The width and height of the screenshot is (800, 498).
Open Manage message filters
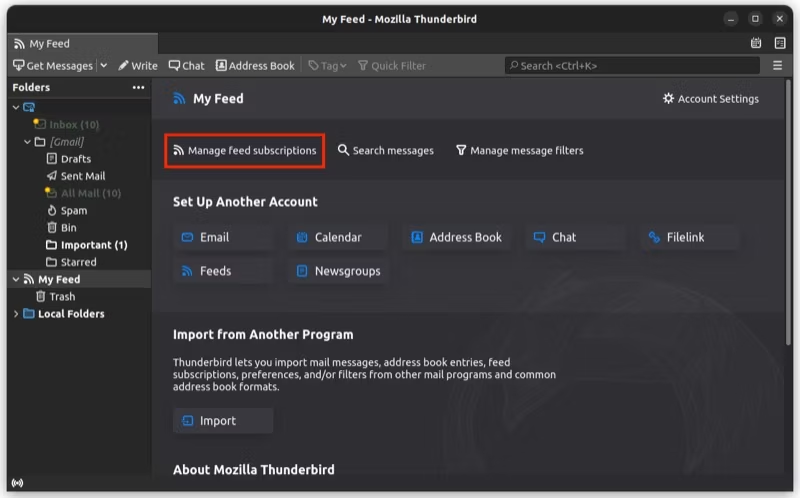519,151
